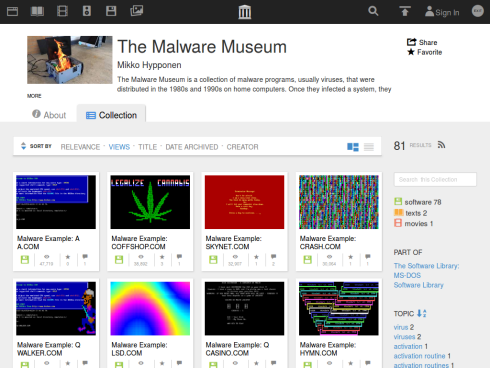This screenshot has width=490, height=368.
Task: Switch to list view layout
Action: coord(369,147)
